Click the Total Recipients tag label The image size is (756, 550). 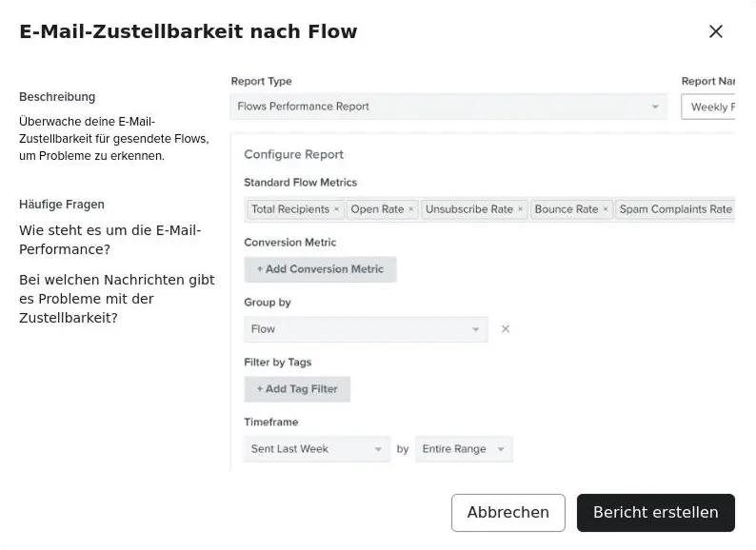[290, 209]
